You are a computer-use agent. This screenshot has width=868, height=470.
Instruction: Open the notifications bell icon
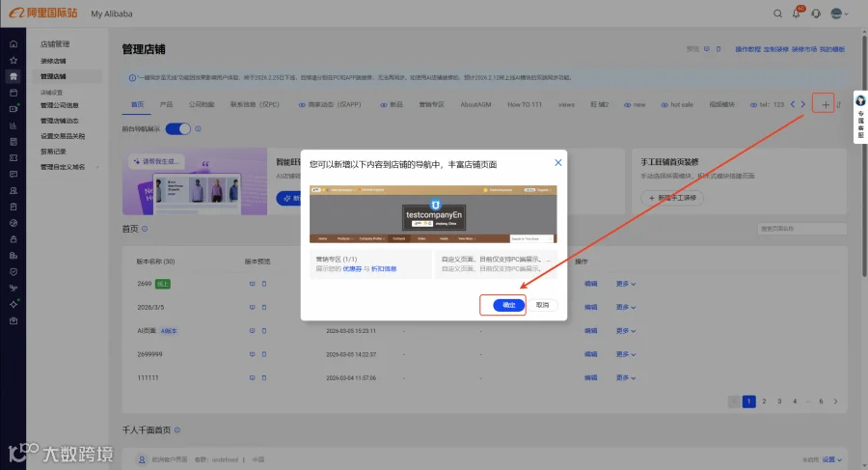point(796,14)
